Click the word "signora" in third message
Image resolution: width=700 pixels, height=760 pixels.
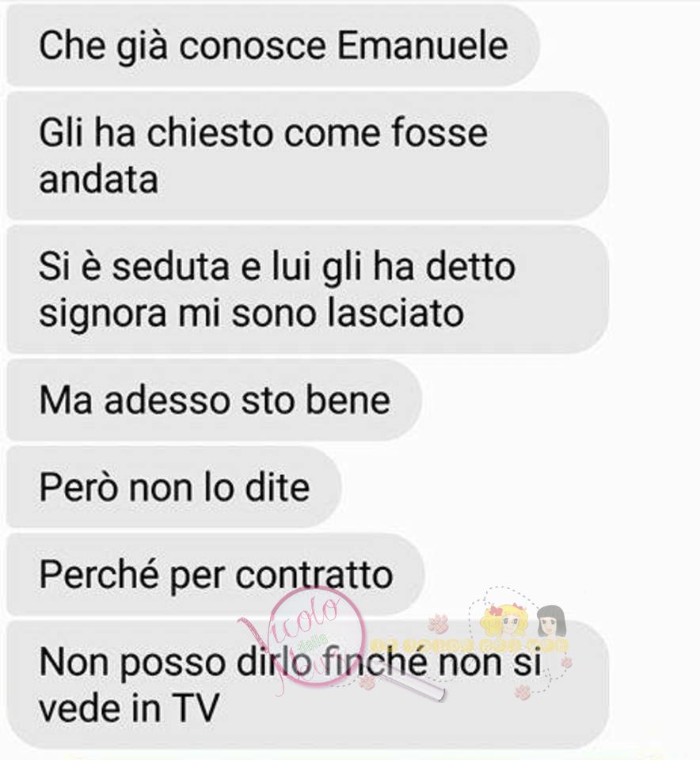click(x=103, y=315)
